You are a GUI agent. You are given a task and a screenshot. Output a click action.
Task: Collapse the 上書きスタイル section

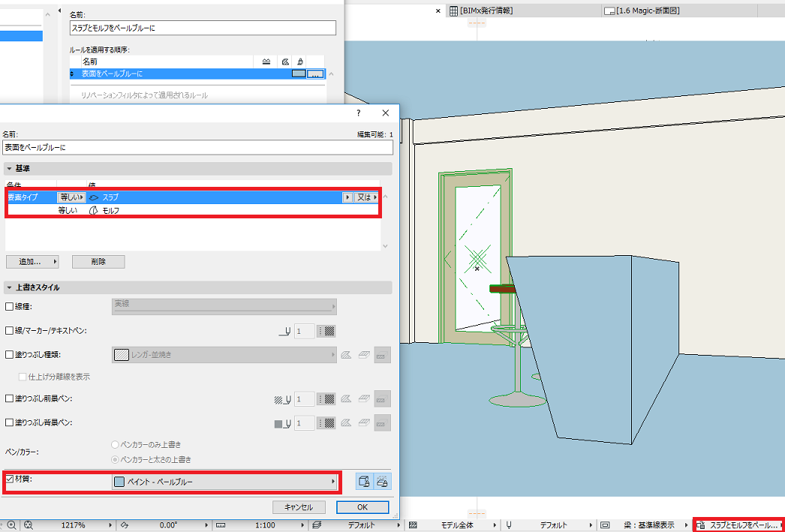coord(10,288)
